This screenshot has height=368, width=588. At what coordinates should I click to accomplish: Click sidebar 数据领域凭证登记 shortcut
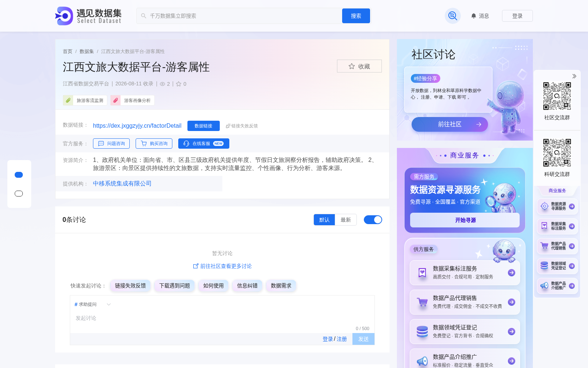(x=557, y=266)
